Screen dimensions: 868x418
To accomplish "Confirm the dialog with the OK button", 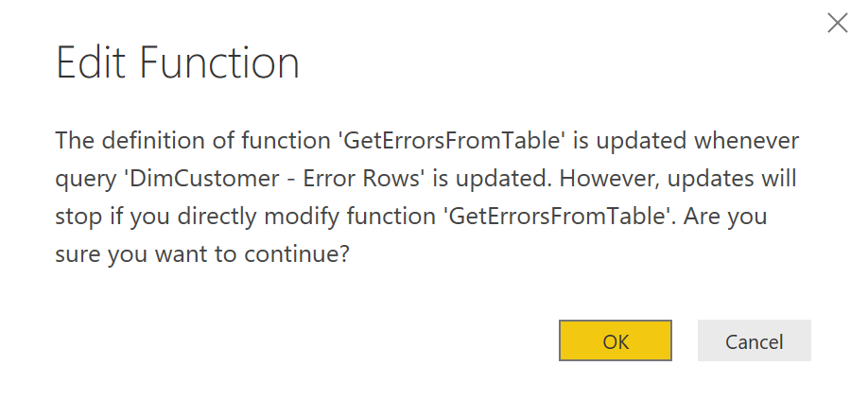I will point(616,341).
